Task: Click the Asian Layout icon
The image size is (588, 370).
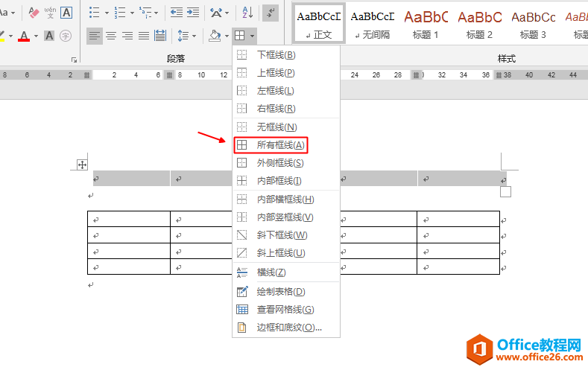Action: coord(215,13)
